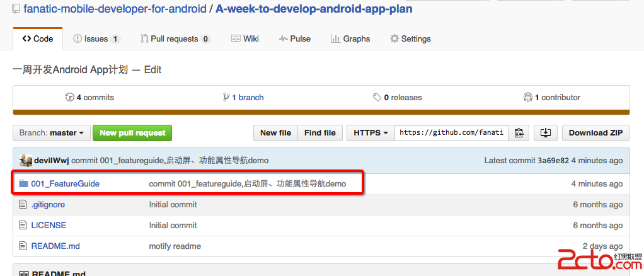Click the README.md file icon
Viewport: 644px width, 276px height.
click(23, 246)
